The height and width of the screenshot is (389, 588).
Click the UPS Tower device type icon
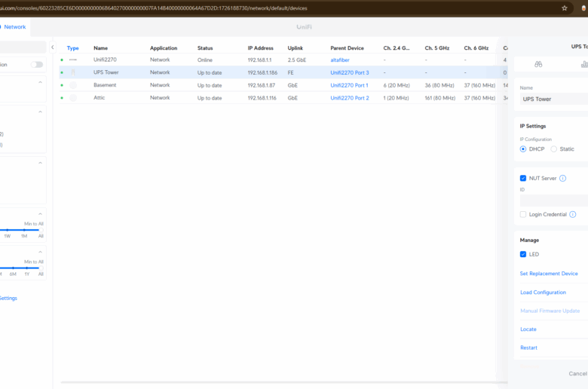[73, 72]
